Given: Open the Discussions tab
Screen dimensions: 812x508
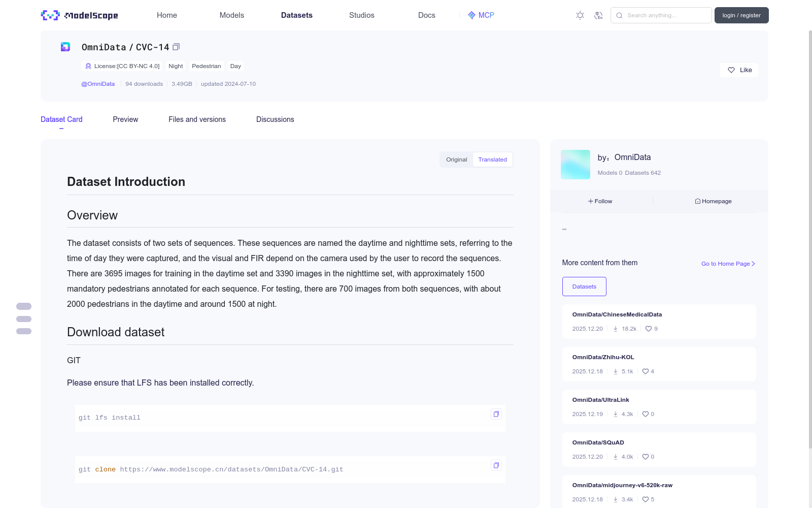Looking at the screenshot, I should tap(275, 119).
